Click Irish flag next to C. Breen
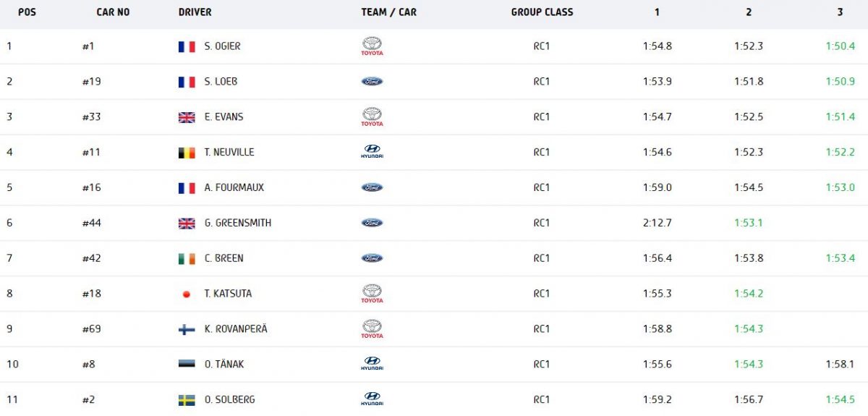 [x=187, y=258]
